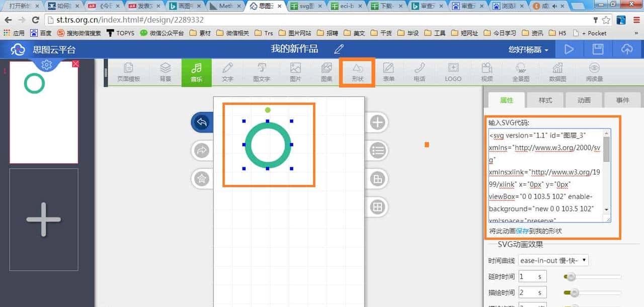Screen dimensions: 644x307
Task: Open the TOPYS bookmark
Action: pos(120,33)
